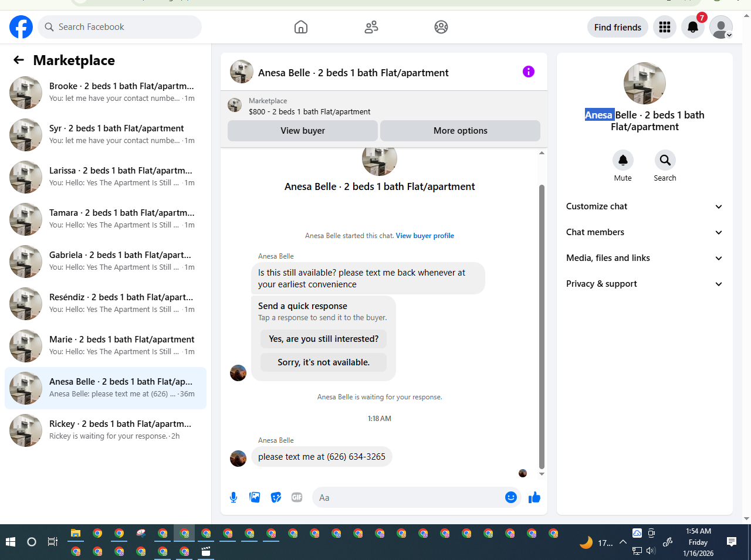The width and height of the screenshot is (751, 560).
Task: Open Reséndiz's conversation
Action: [106, 304]
